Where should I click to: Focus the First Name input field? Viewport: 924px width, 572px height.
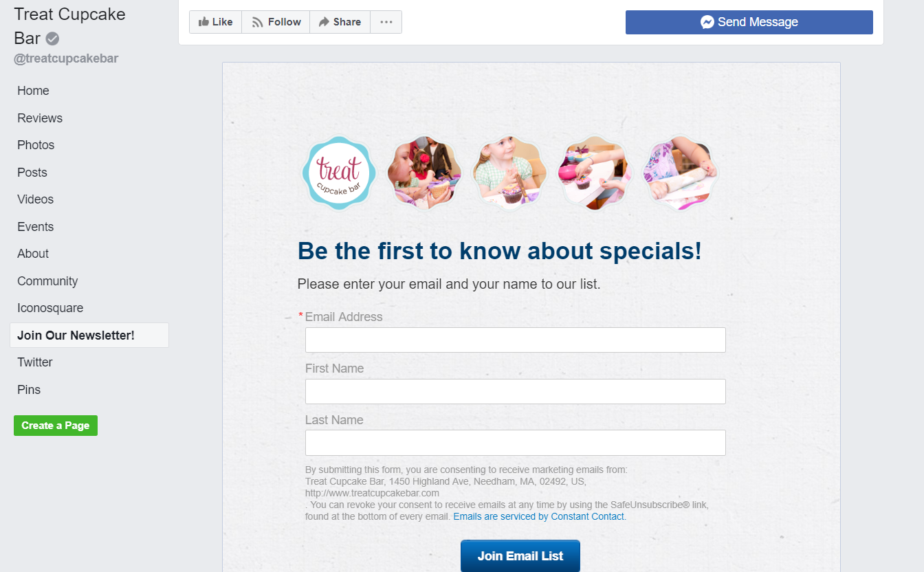coord(516,391)
